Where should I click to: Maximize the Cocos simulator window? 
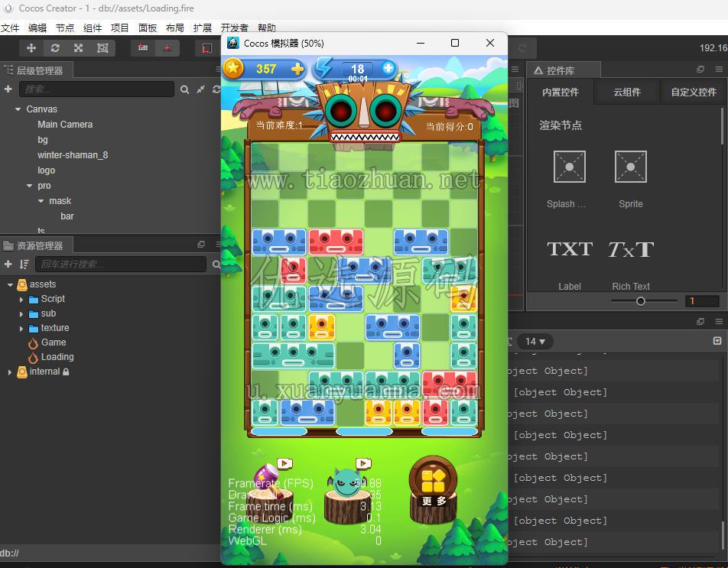click(455, 43)
